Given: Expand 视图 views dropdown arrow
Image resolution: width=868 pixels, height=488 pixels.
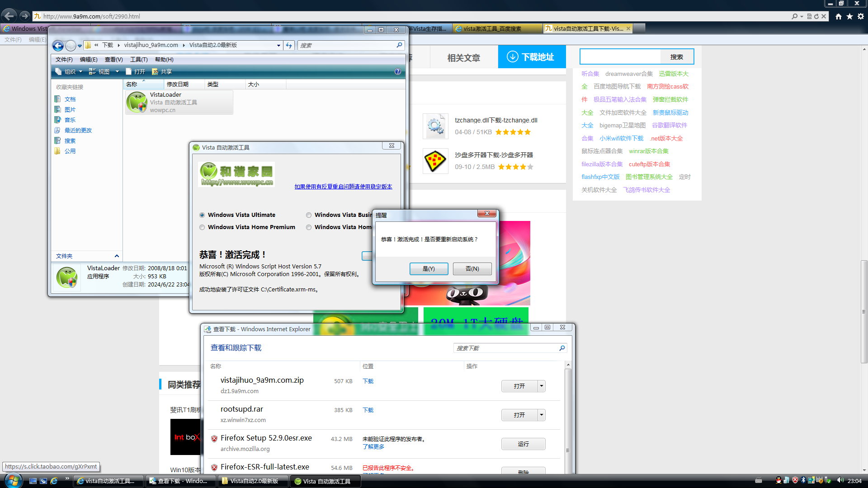Looking at the screenshot, I should 117,71.
